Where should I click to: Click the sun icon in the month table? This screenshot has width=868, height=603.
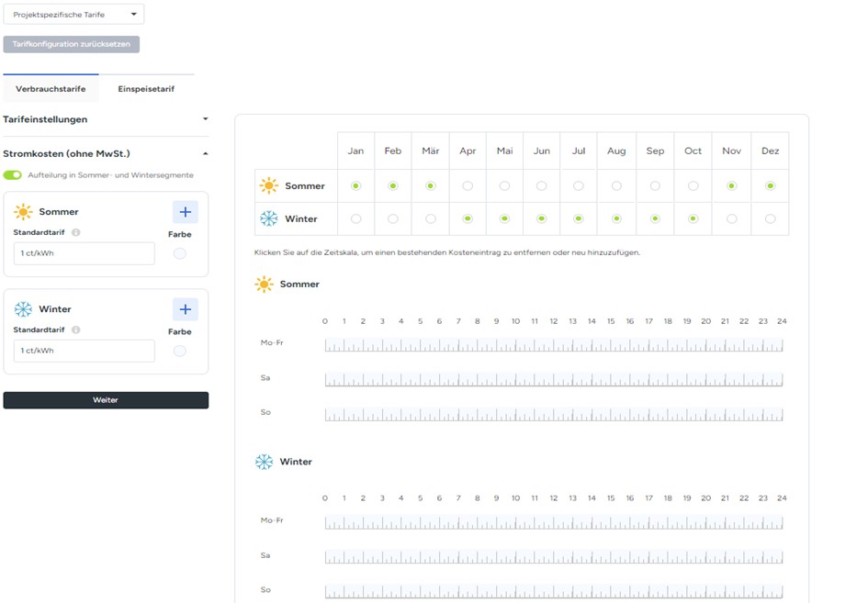pos(268,186)
